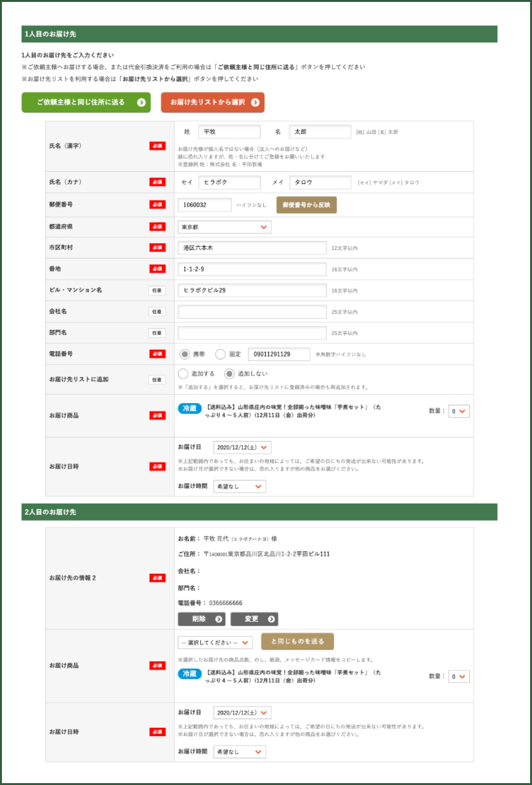Click 冷蔵 badge in first recipient's product
Screen dimensions: 532x785
pos(190,408)
